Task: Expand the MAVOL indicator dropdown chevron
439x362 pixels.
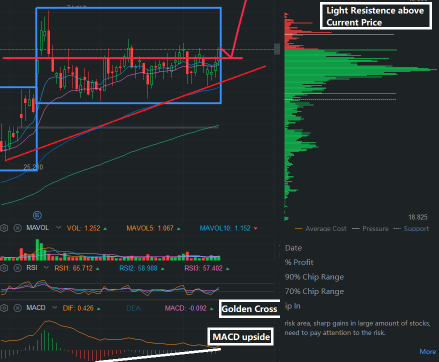Action: coord(59,228)
